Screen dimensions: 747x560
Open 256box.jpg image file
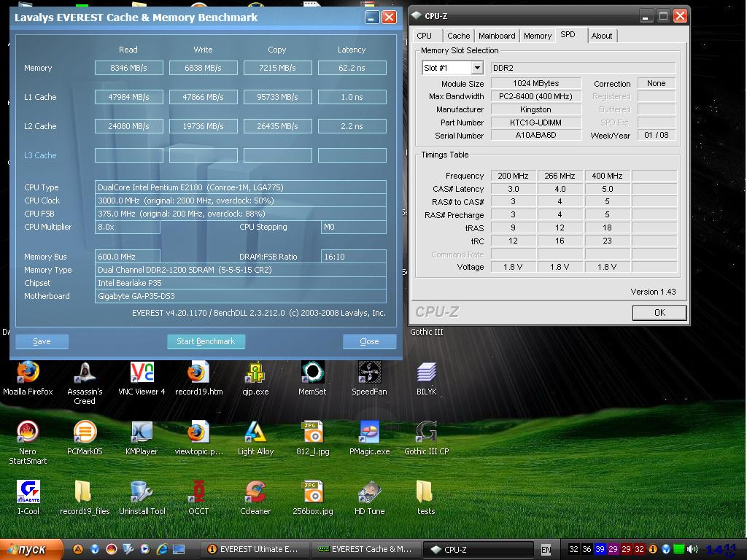tap(312, 497)
